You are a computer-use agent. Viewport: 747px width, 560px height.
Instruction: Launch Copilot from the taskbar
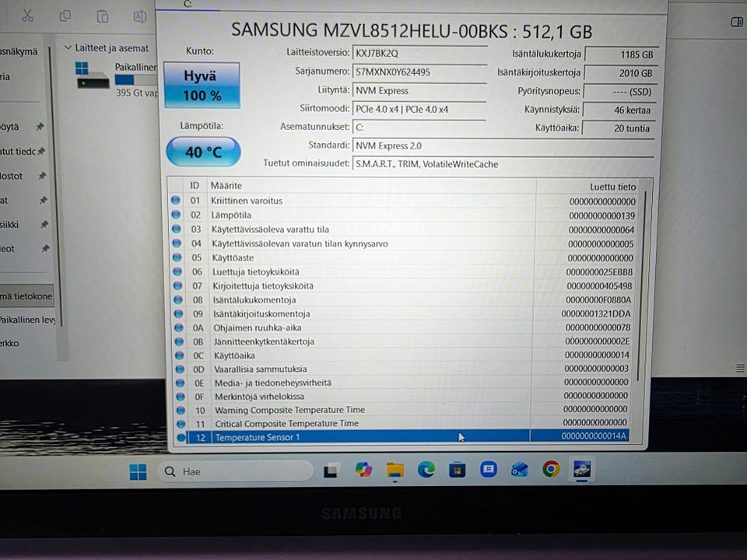coord(363,470)
